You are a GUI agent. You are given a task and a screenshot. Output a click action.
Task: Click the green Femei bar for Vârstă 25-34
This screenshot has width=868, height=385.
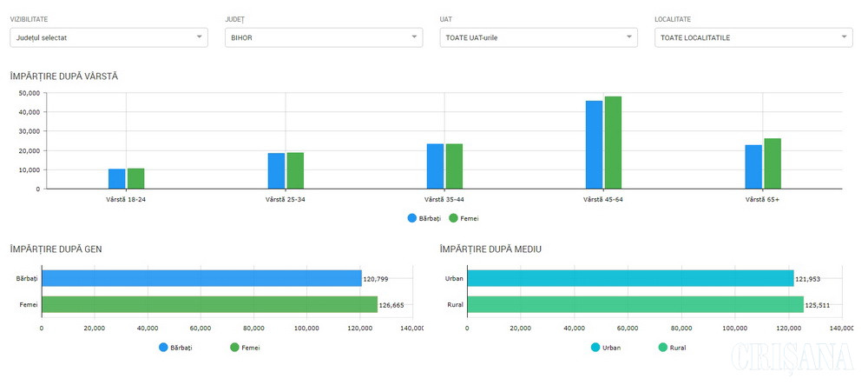click(x=295, y=171)
